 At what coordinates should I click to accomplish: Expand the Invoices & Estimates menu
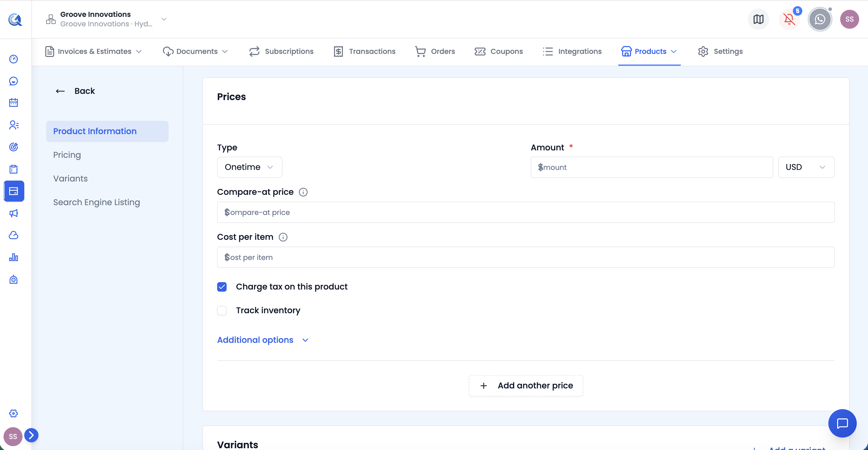click(93, 52)
